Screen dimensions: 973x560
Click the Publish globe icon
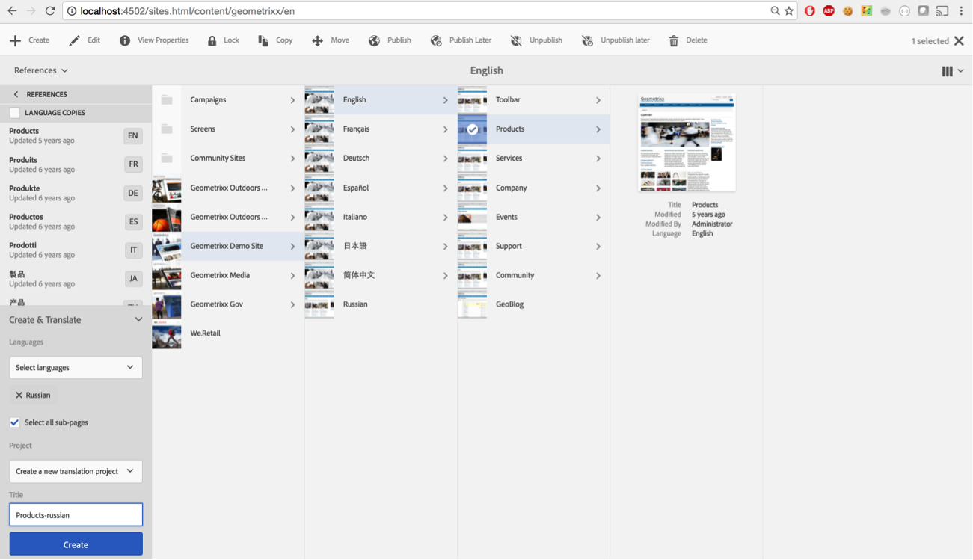pyautogui.click(x=374, y=41)
